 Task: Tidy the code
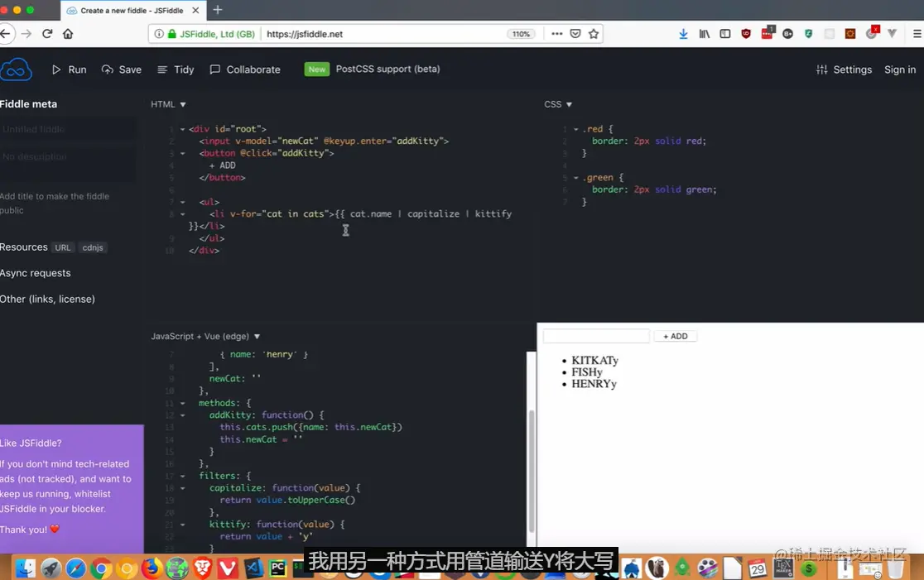176,70
